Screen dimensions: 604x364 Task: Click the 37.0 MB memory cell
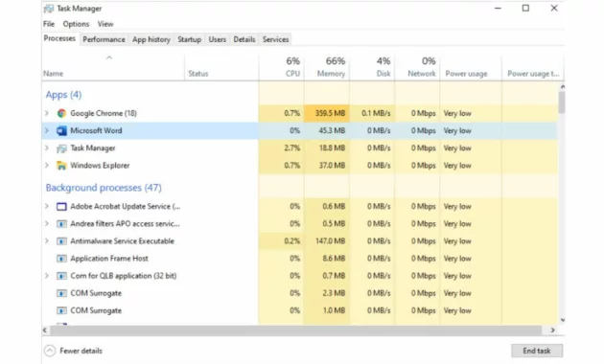327,165
